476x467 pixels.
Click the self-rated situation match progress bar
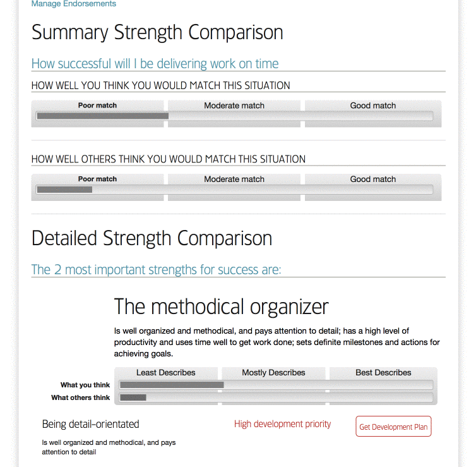pos(235,116)
